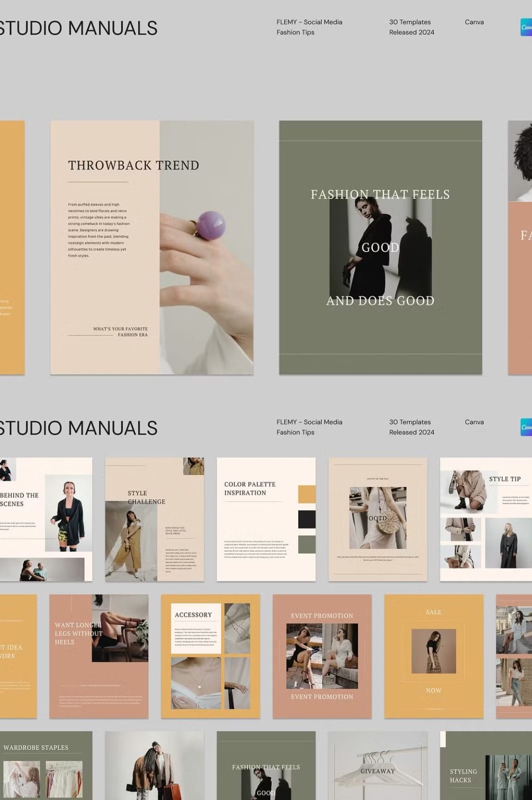Click '30 Templates' in the upper header
The image size is (532, 800).
tap(410, 22)
